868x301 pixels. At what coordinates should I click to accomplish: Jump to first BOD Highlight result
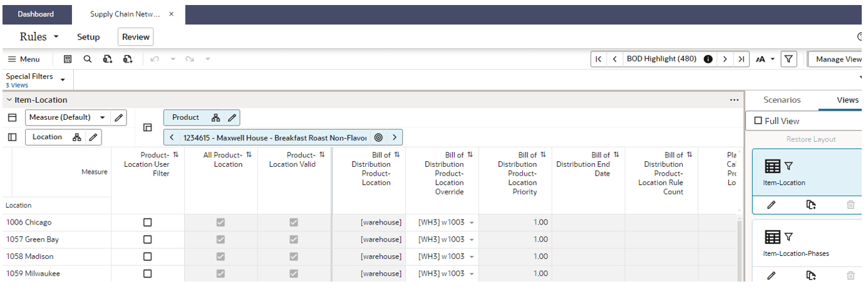click(599, 59)
